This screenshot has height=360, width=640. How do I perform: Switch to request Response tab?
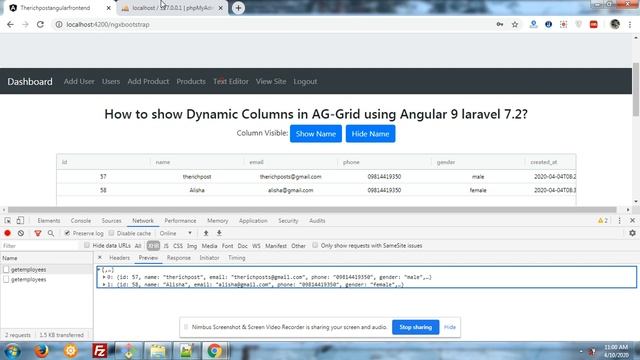(x=179, y=258)
